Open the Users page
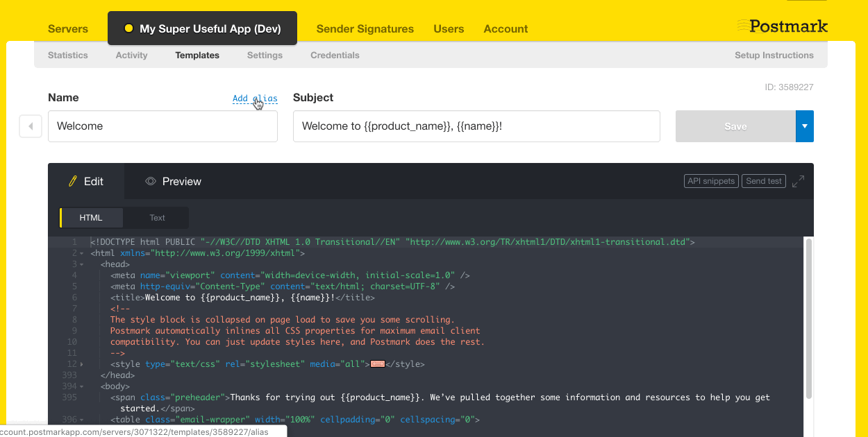This screenshot has height=437, width=868. [449, 28]
